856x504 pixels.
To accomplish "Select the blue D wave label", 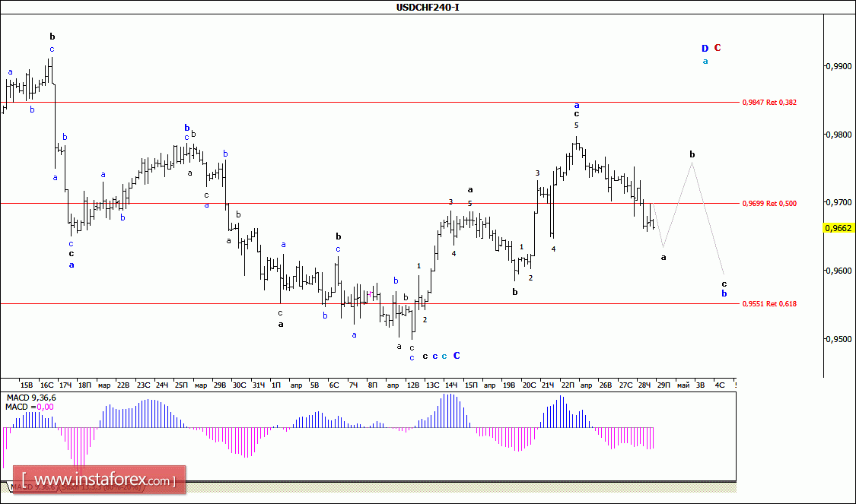I will (705, 49).
